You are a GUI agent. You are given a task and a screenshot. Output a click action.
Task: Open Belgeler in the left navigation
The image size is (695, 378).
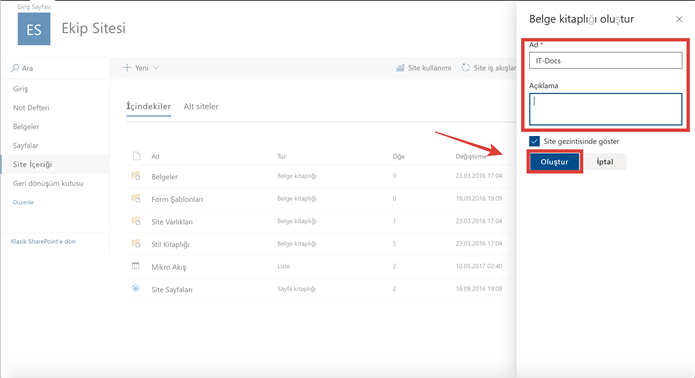click(x=26, y=127)
